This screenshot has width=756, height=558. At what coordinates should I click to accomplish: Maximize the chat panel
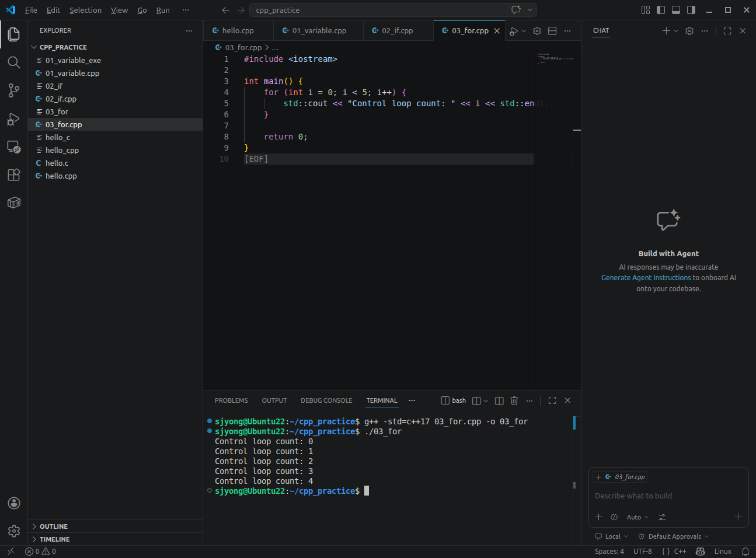pyautogui.click(x=727, y=31)
